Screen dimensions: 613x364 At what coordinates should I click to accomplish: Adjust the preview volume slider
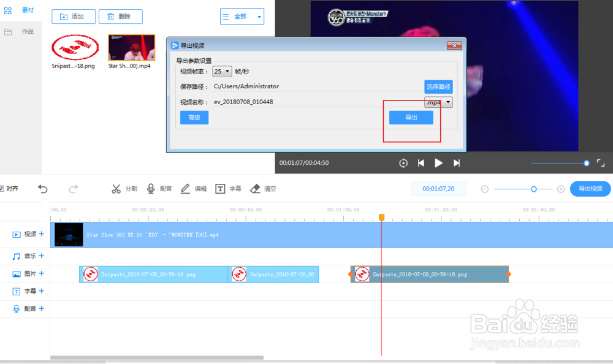coord(560,163)
